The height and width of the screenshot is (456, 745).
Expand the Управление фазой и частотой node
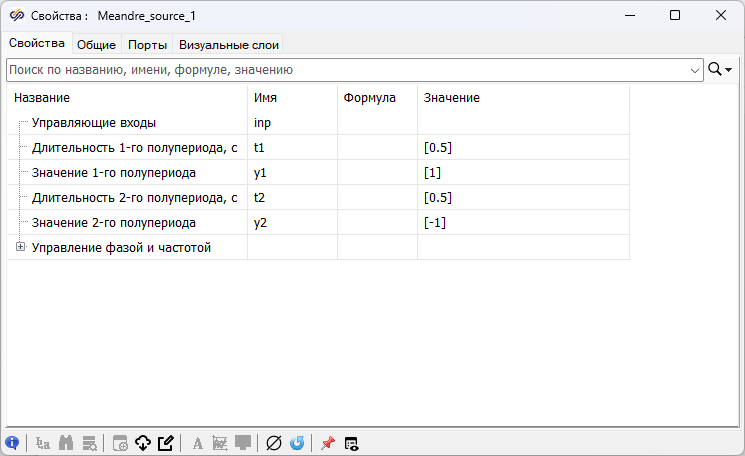(19, 247)
